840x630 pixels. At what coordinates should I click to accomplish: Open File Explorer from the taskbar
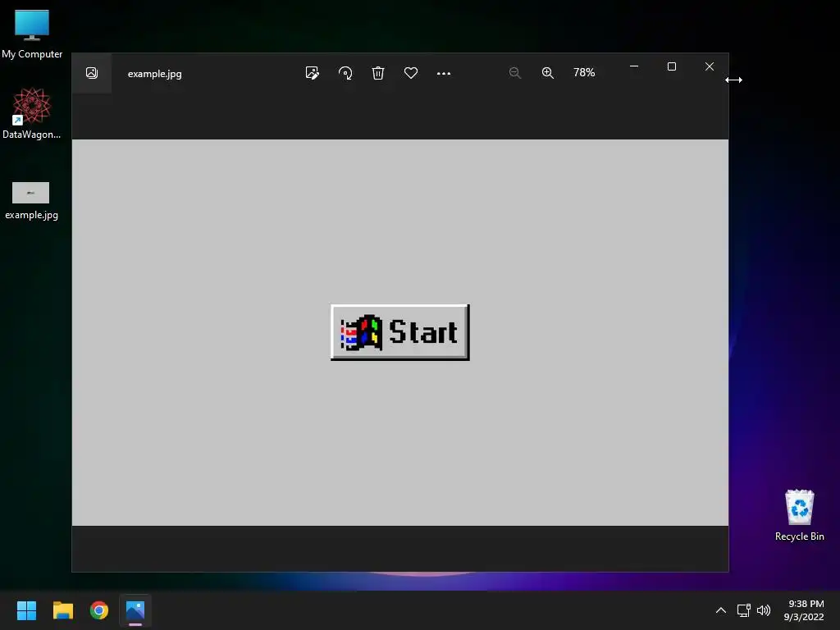(x=62, y=610)
